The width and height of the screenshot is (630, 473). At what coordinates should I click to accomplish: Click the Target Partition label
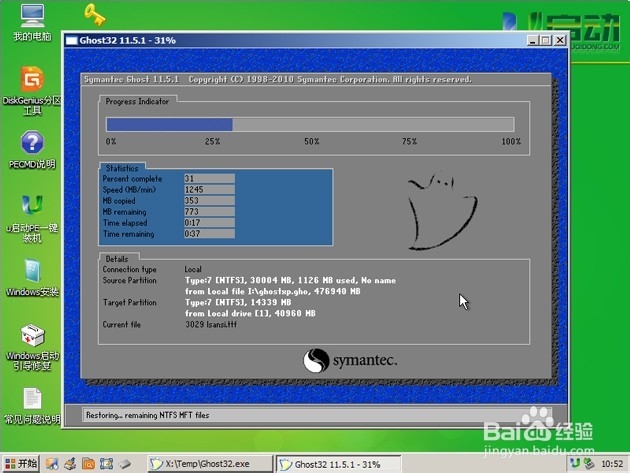(129, 302)
